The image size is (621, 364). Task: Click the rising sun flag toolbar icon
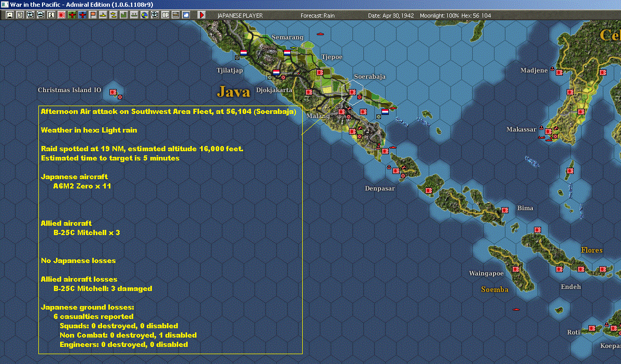point(61,15)
